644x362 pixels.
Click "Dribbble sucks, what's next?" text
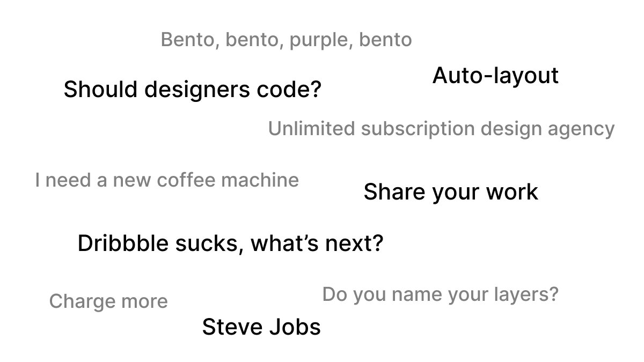(x=230, y=243)
